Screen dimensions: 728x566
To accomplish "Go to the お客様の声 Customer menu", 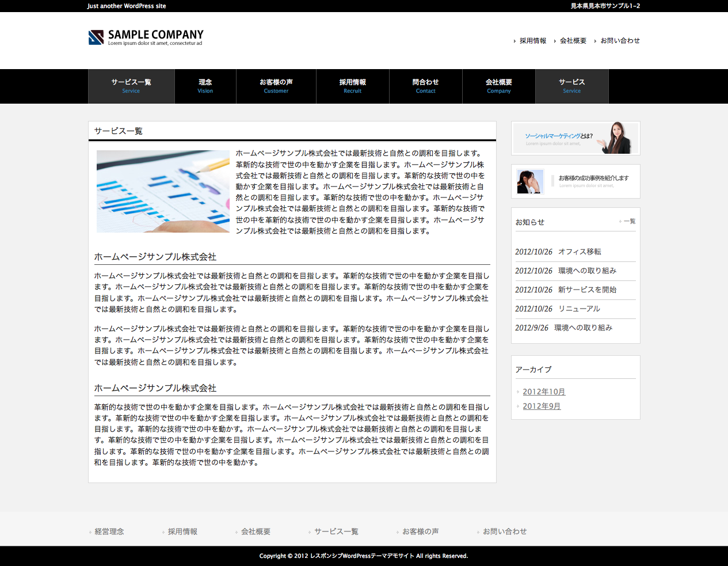I will click(276, 86).
